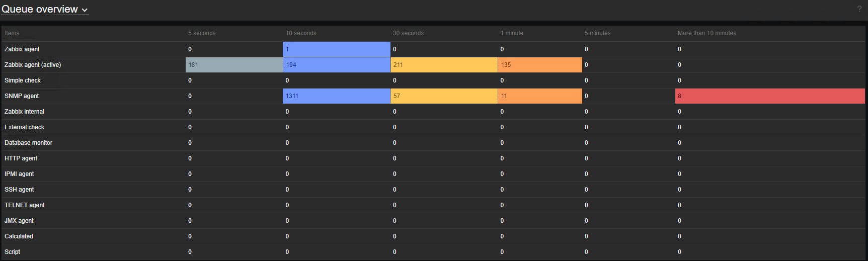Select the blue SNMP agent cell showing 1311
Viewport: 868px width, 261px height.
(x=336, y=96)
